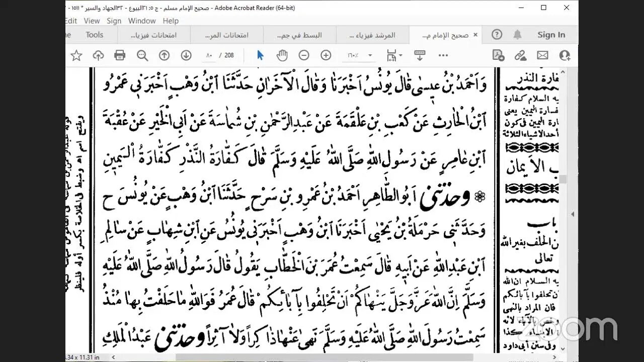Activate the hand pan tool
Image resolution: width=644 pixels, height=362 pixels.
(282, 55)
